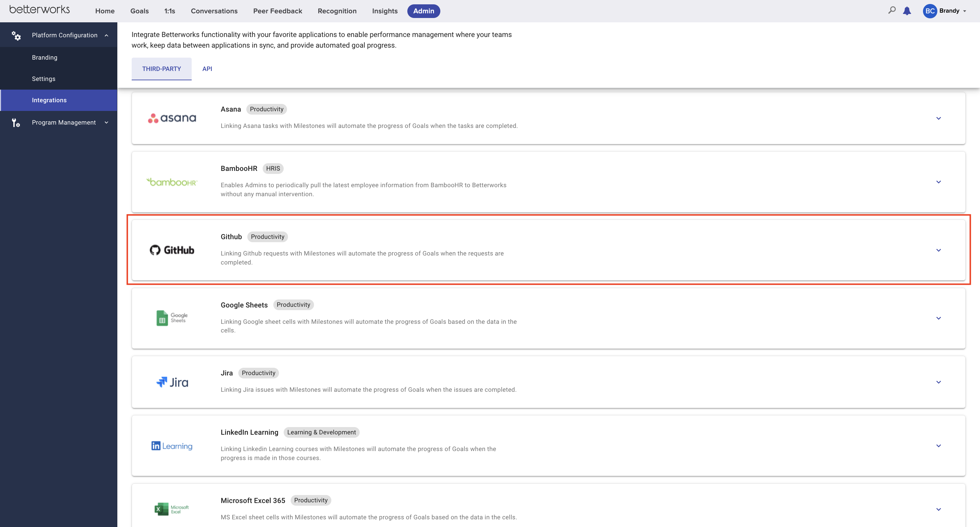Click the Betterworks logo
980x527 pixels.
click(39, 10)
